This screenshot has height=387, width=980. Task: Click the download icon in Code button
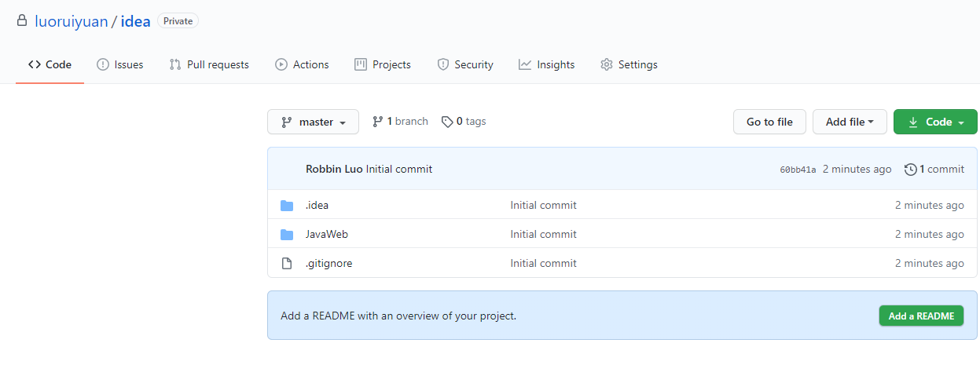click(x=913, y=122)
